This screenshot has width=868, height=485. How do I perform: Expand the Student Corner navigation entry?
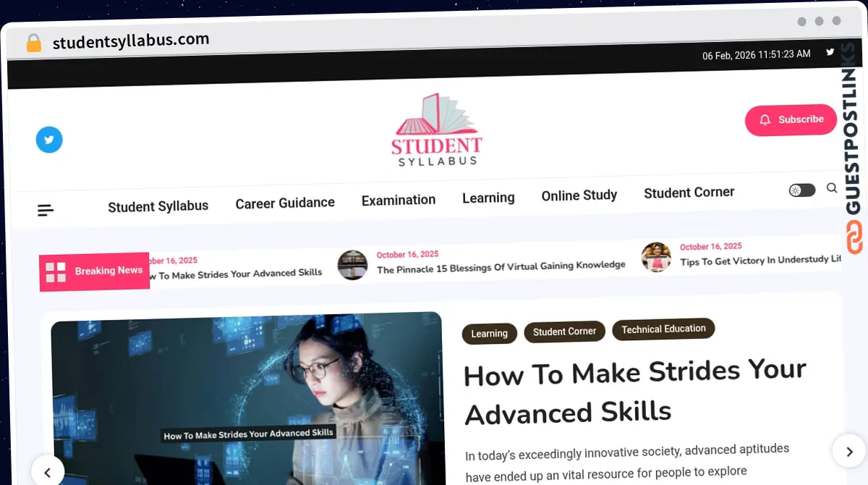tap(689, 192)
